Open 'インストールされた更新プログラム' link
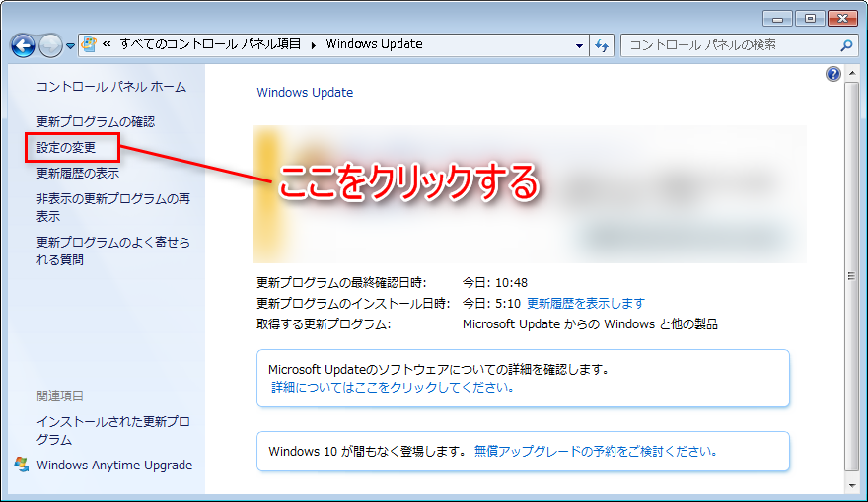868x502 pixels. 113,431
